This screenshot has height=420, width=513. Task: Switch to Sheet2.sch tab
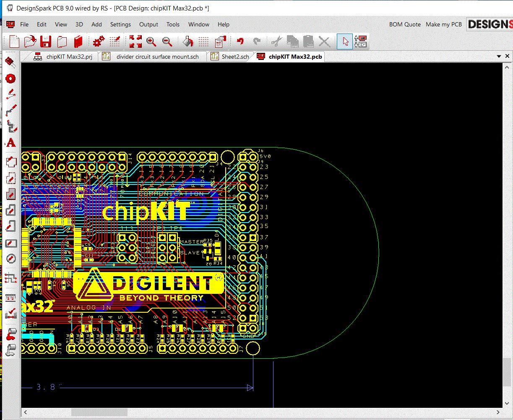pos(235,57)
